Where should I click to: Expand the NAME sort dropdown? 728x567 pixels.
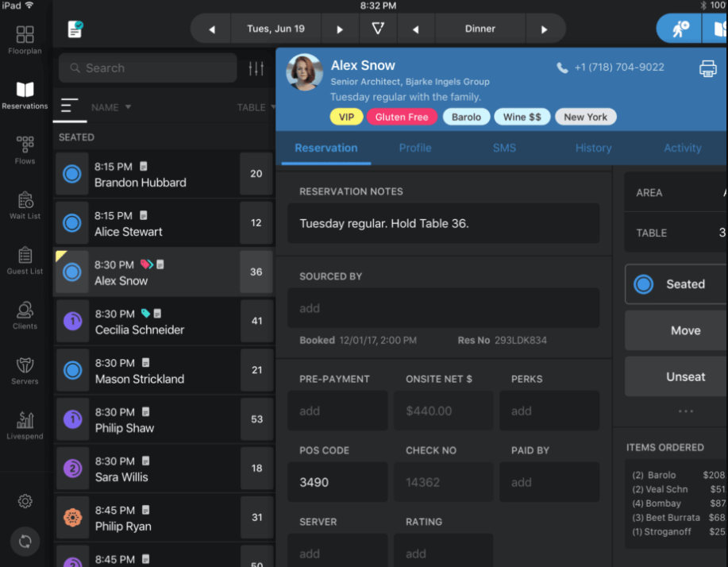111,107
